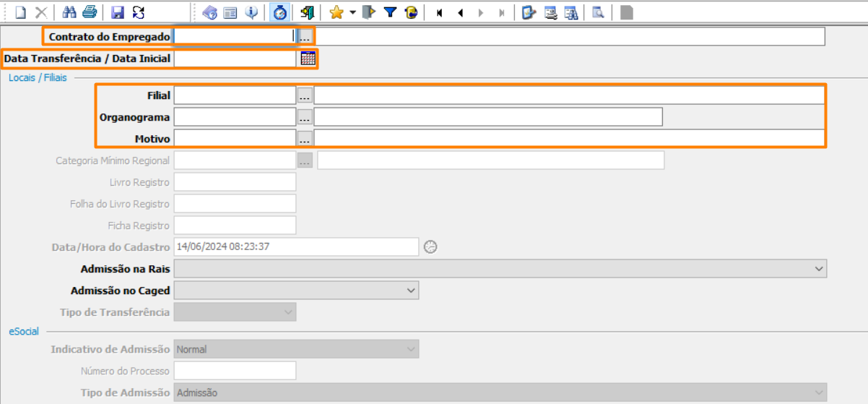Open the help tag icon with question mark
The height and width of the screenshot is (404, 868).
click(x=209, y=12)
